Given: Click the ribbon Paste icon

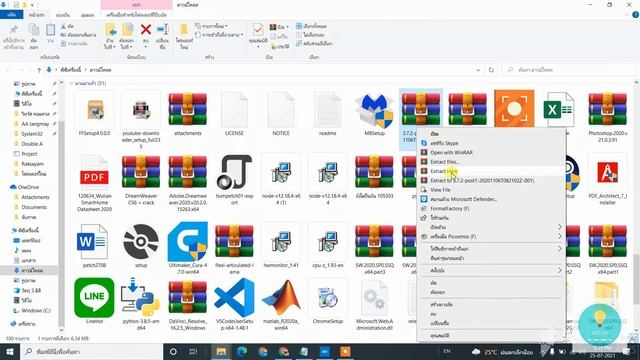Looking at the screenshot, I should (51, 33).
